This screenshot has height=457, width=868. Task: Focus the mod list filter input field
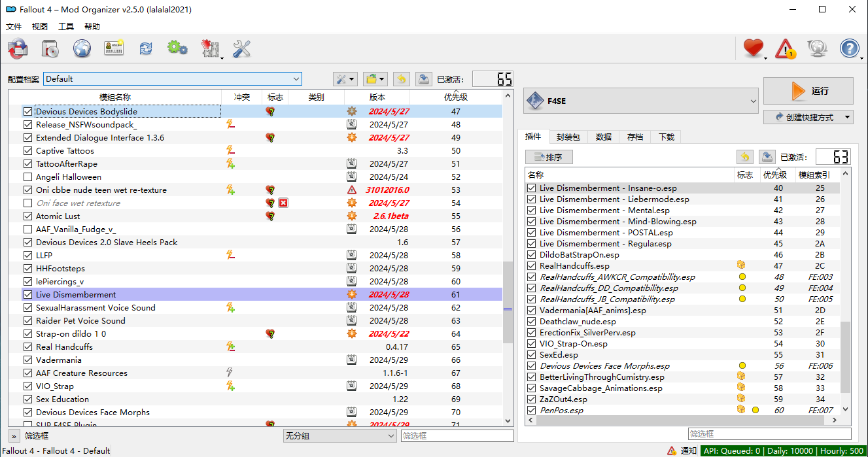click(457, 435)
